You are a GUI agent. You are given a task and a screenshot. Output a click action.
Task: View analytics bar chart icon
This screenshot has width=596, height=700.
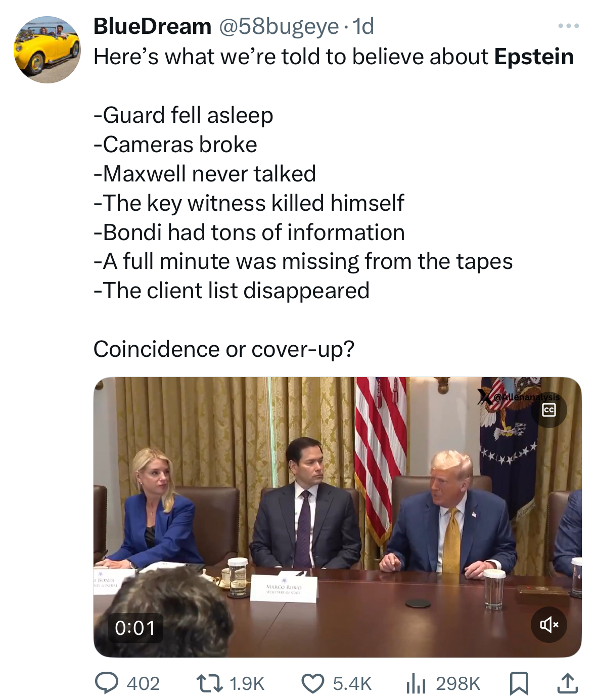click(416, 684)
